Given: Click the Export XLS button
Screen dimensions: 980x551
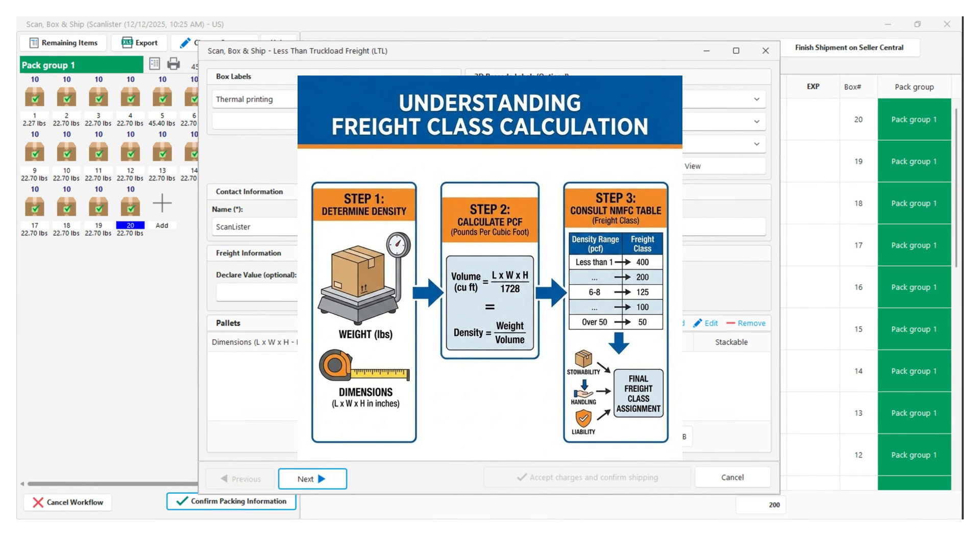Looking at the screenshot, I should pyautogui.click(x=140, y=43).
